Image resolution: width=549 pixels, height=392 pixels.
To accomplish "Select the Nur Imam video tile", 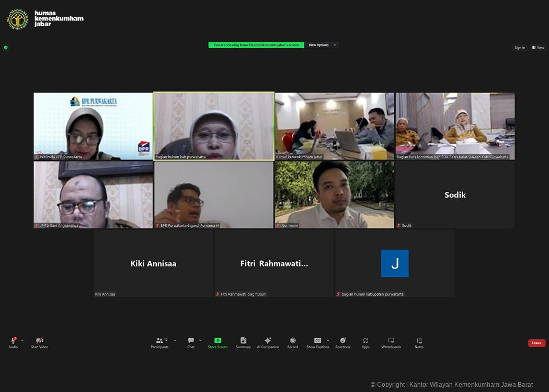I will coord(335,194).
